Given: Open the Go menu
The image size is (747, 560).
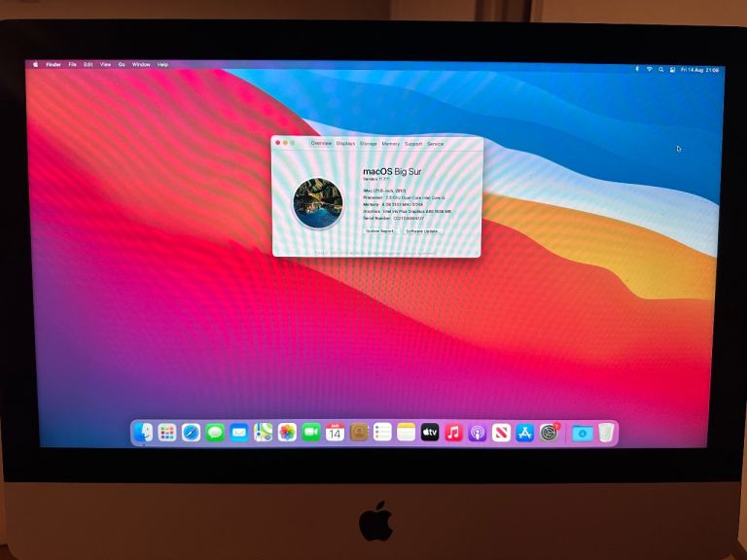Looking at the screenshot, I should point(122,64).
